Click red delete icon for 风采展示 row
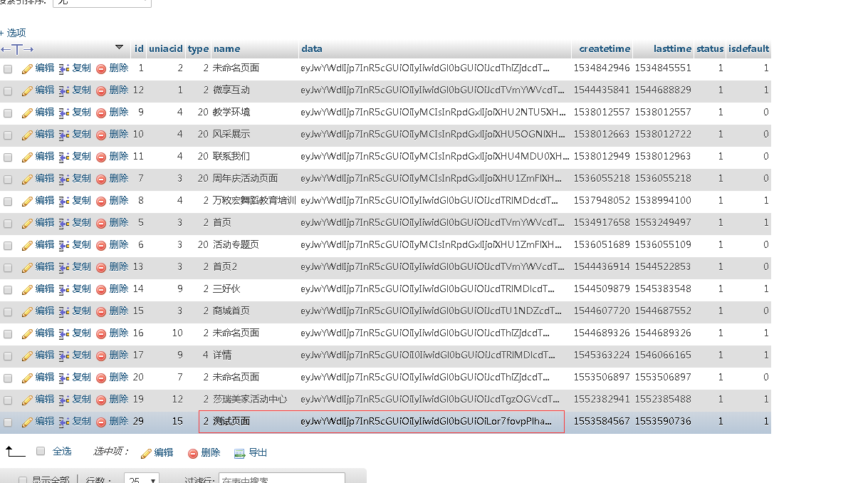 click(x=101, y=135)
